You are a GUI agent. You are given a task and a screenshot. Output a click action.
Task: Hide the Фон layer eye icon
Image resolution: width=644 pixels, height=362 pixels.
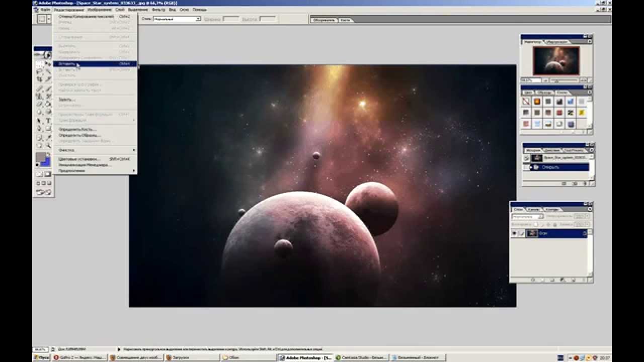(515, 233)
